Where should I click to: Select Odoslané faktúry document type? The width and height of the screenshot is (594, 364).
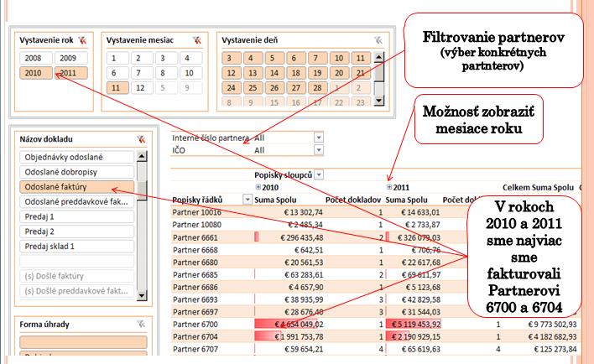[78, 187]
